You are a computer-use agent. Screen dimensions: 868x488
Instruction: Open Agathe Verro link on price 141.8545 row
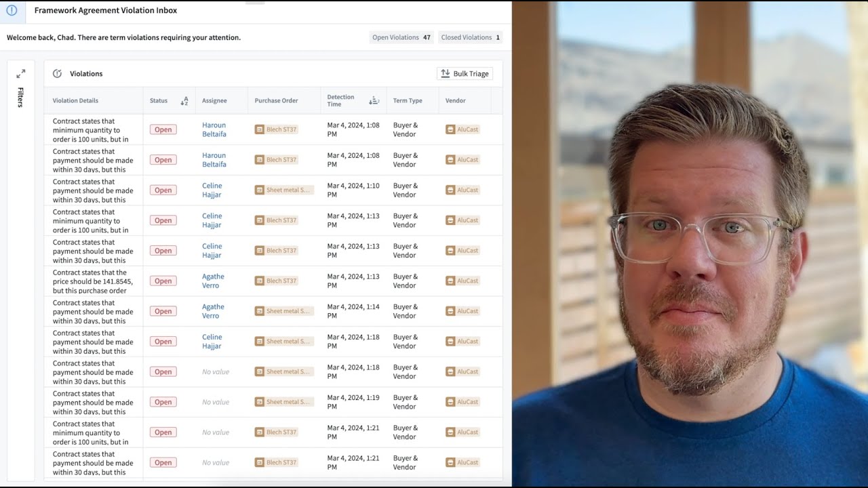point(213,281)
